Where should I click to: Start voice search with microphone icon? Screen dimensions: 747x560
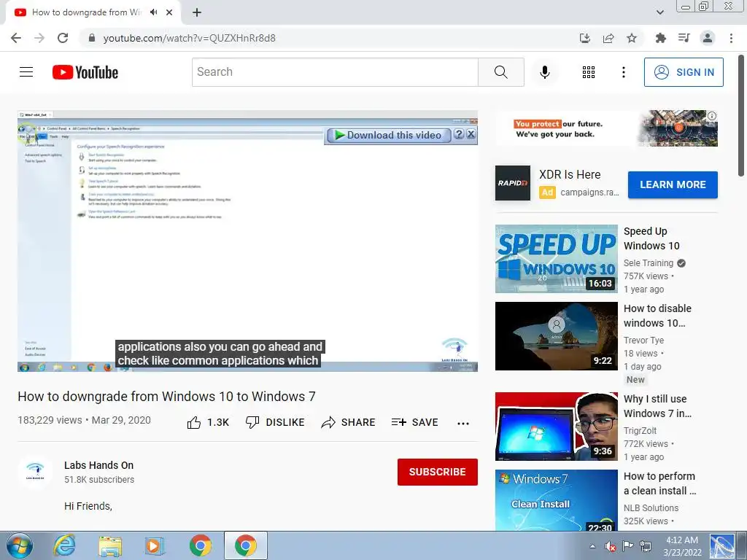click(545, 72)
